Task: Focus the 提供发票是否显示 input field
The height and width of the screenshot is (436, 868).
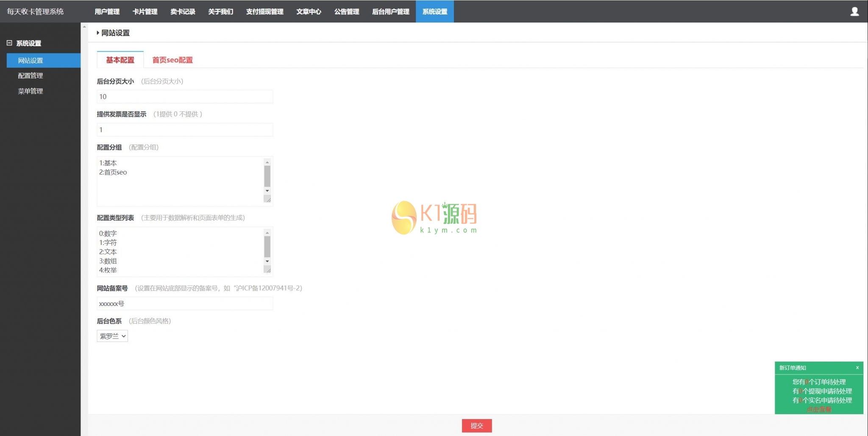Action: click(185, 130)
